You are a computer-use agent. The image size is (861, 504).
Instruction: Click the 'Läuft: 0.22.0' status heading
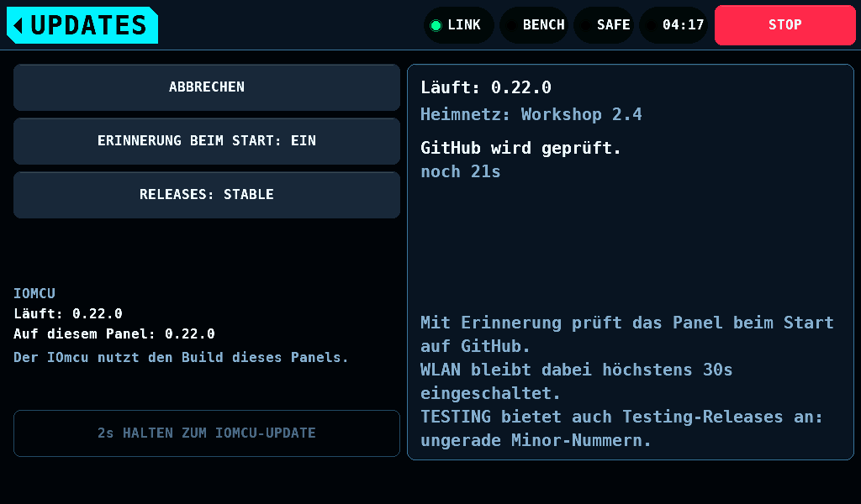coord(486,87)
